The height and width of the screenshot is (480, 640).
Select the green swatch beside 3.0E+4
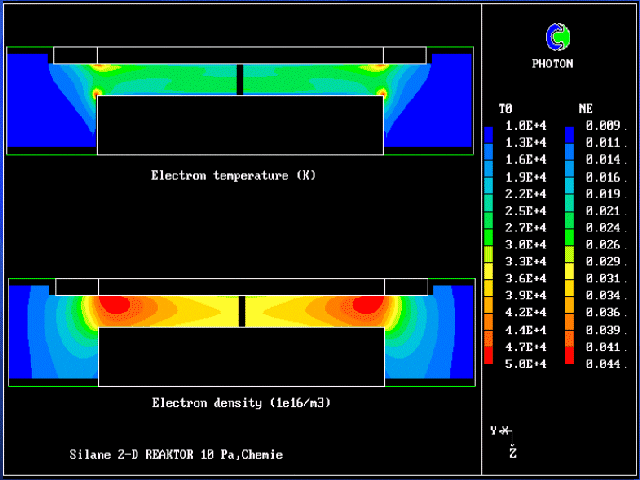point(488,244)
